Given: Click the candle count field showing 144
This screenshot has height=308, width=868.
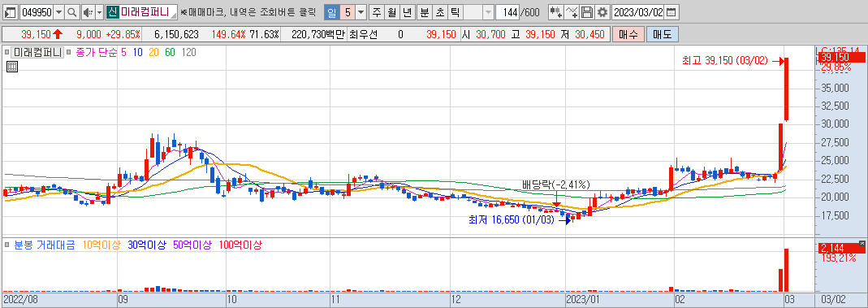Looking at the screenshot, I should click(507, 12).
